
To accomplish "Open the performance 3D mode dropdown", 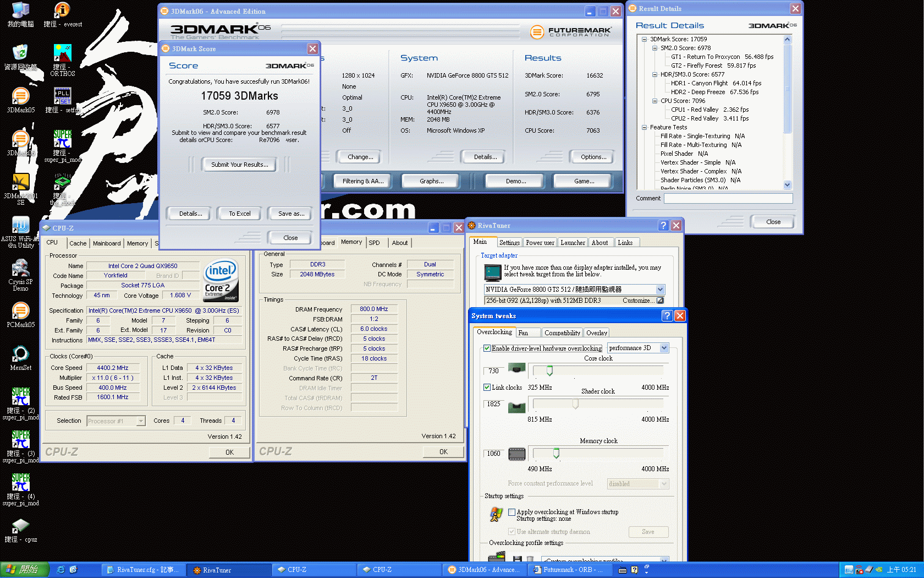I will coord(664,348).
